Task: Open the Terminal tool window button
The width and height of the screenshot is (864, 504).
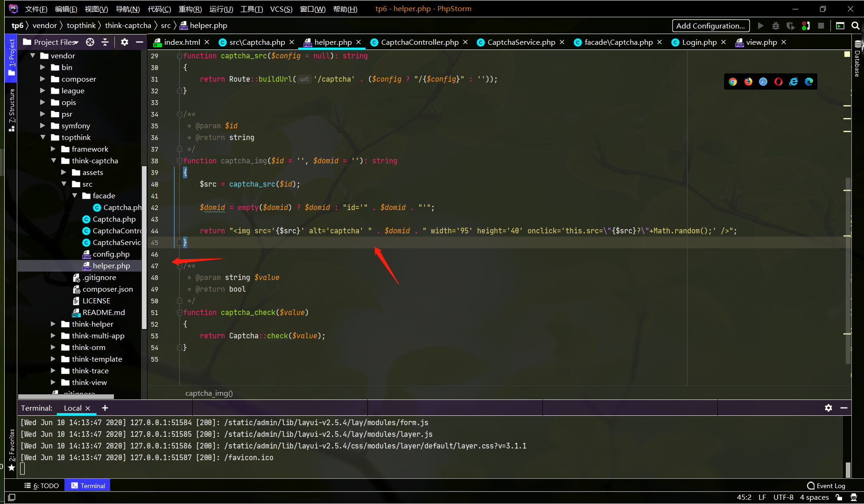Action: coord(88,486)
